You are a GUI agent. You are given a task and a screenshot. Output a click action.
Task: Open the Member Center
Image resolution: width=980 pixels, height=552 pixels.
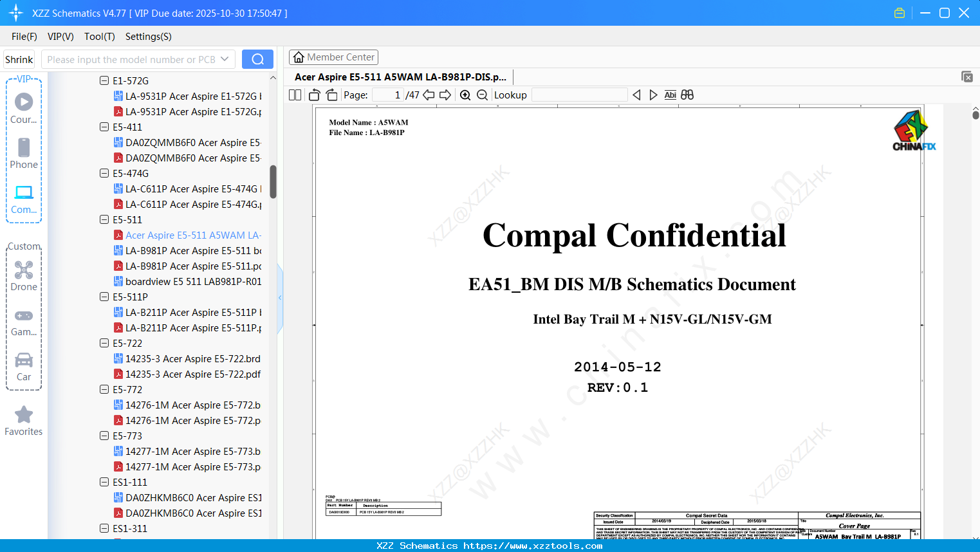pos(334,57)
